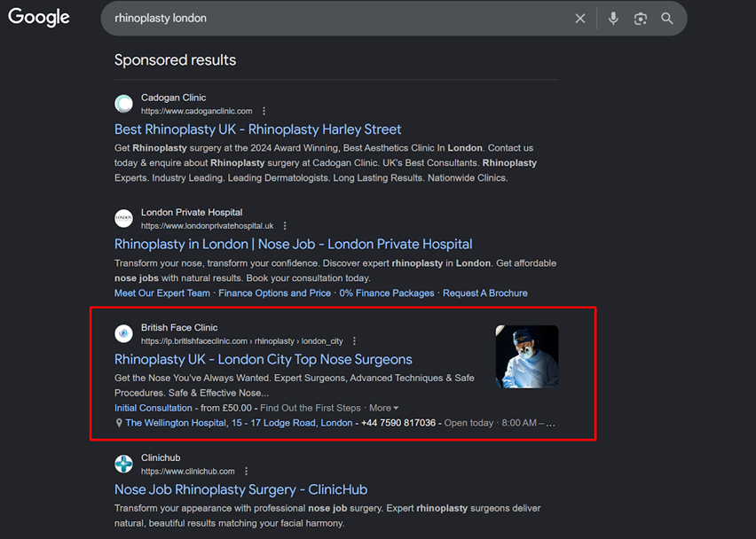The height and width of the screenshot is (539, 756).
Task: Click into the rhinoplasty london search field
Action: click(x=337, y=19)
